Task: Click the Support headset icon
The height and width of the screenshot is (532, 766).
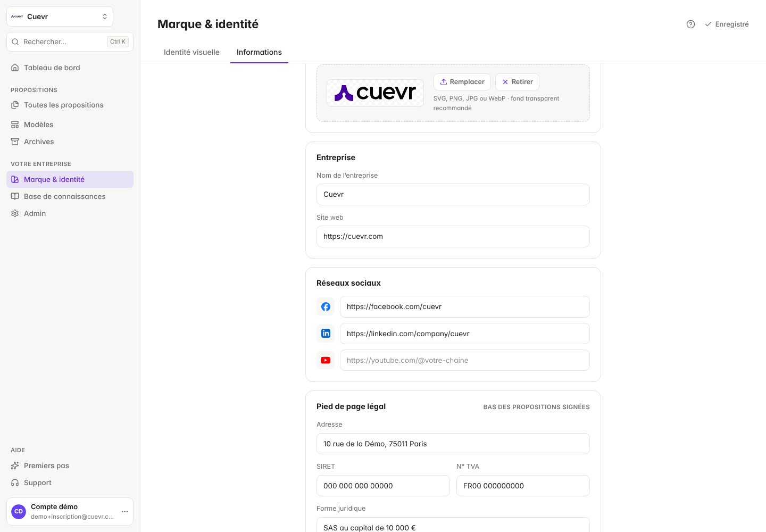Action: (x=15, y=483)
